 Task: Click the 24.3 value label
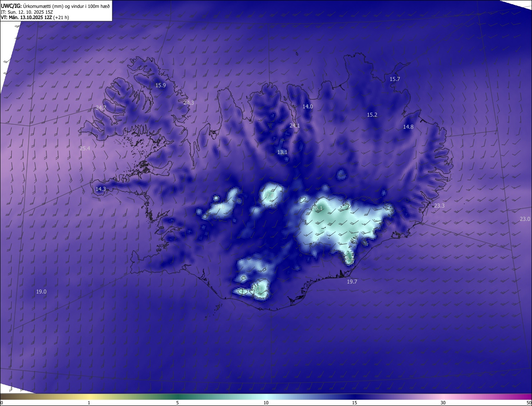(189, 103)
